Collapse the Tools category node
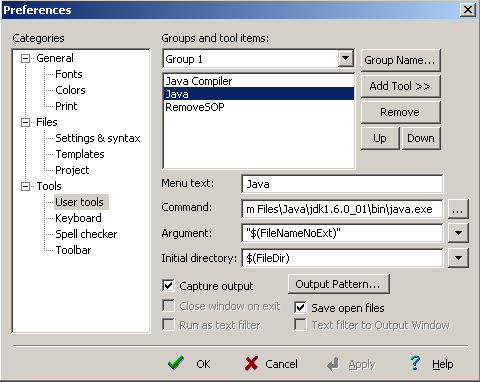This screenshot has width=480, height=382. click(25, 186)
